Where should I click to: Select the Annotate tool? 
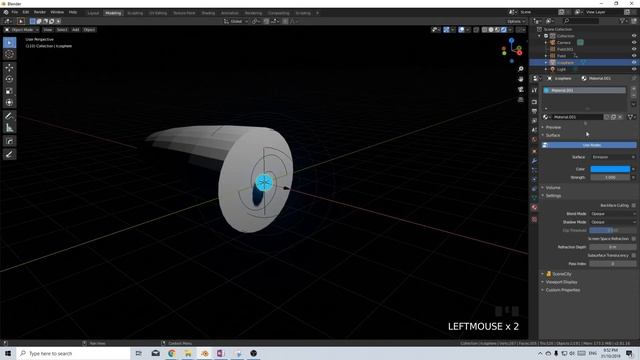[x=9, y=116]
